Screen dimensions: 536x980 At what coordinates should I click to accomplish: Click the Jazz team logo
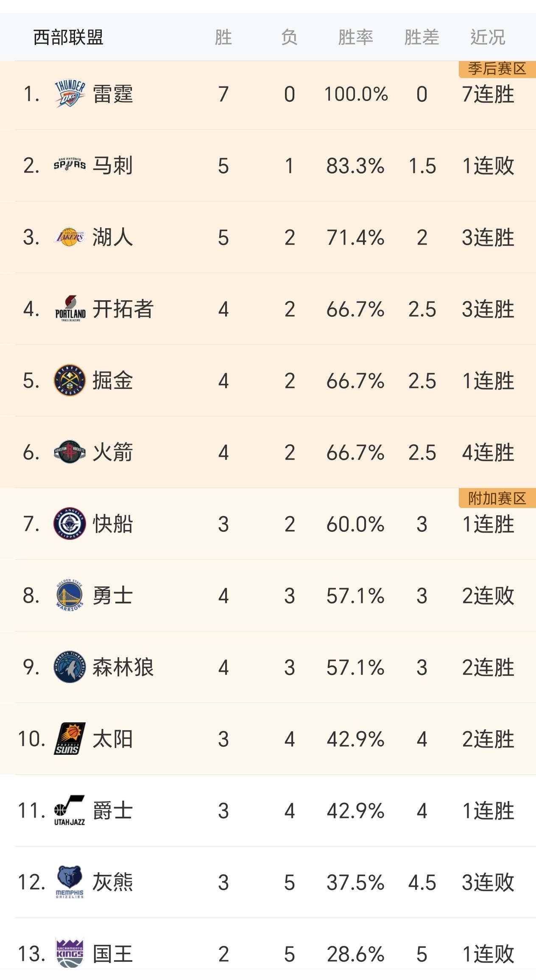click(69, 809)
